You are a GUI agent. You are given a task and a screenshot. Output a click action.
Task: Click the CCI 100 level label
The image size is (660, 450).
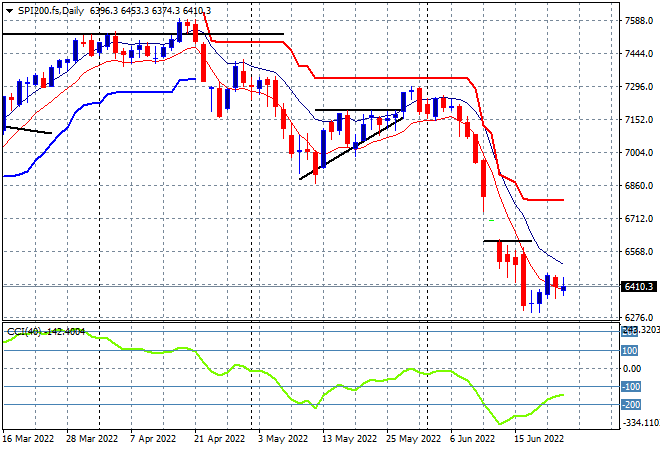pyautogui.click(x=629, y=351)
